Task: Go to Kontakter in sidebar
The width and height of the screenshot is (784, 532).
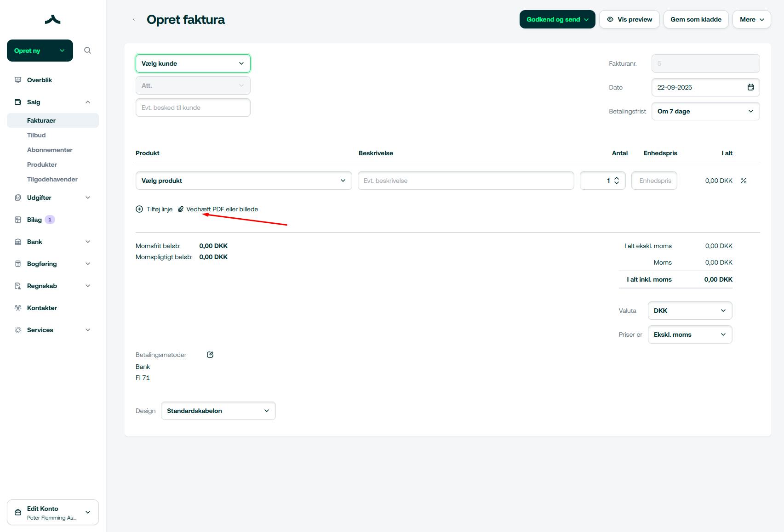Action: pyautogui.click(x=42, y=308)
